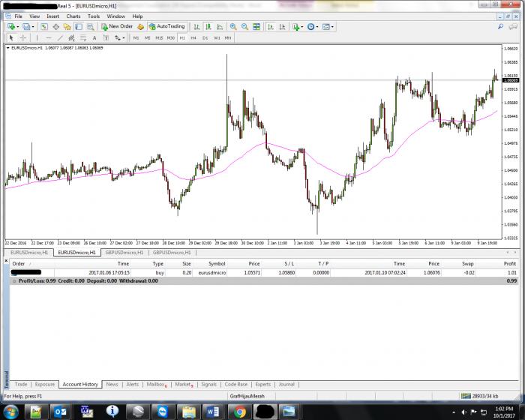Click the New Order button
Image resolution: width=525 pixels, height=420 pixels.
coord(117,26)
